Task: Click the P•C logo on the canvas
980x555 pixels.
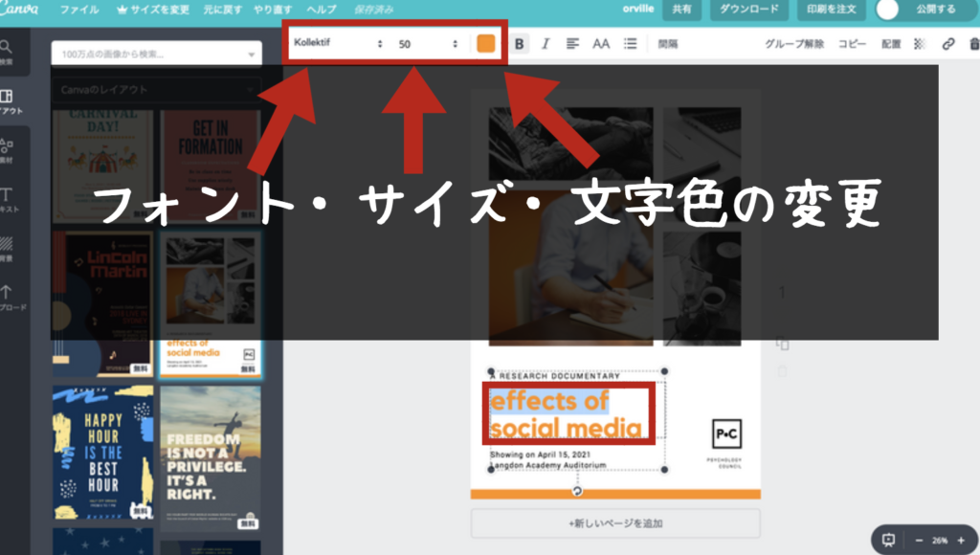Action: coord(727,433)
